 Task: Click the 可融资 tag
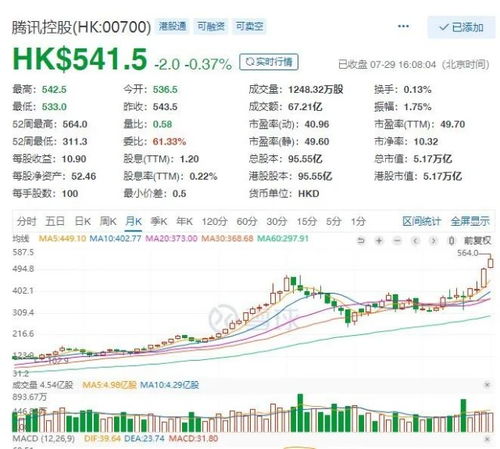[x=211, y=26]
